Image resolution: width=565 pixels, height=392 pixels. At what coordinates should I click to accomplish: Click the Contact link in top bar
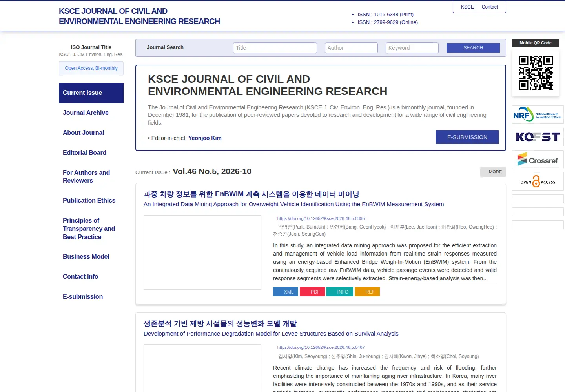pyautogui.click(x=490, y=7)
